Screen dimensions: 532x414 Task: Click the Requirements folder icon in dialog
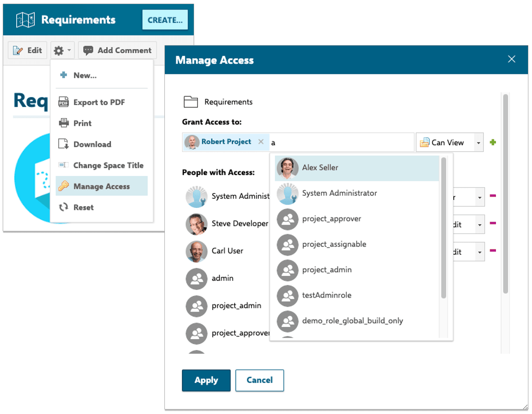coord(191,102)
